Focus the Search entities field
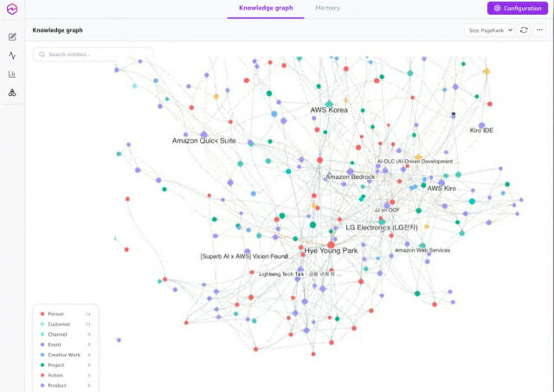554x392 pixels. [x=93, y=55]
